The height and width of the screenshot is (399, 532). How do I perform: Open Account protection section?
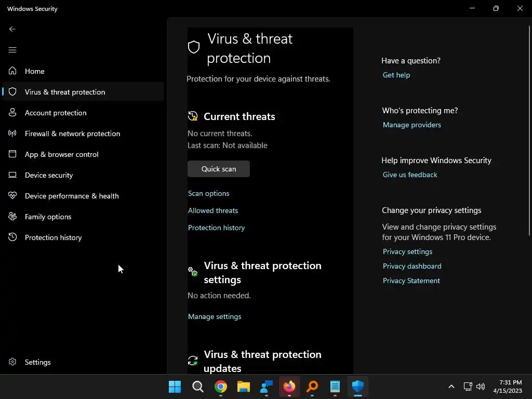tap(83, 113)
